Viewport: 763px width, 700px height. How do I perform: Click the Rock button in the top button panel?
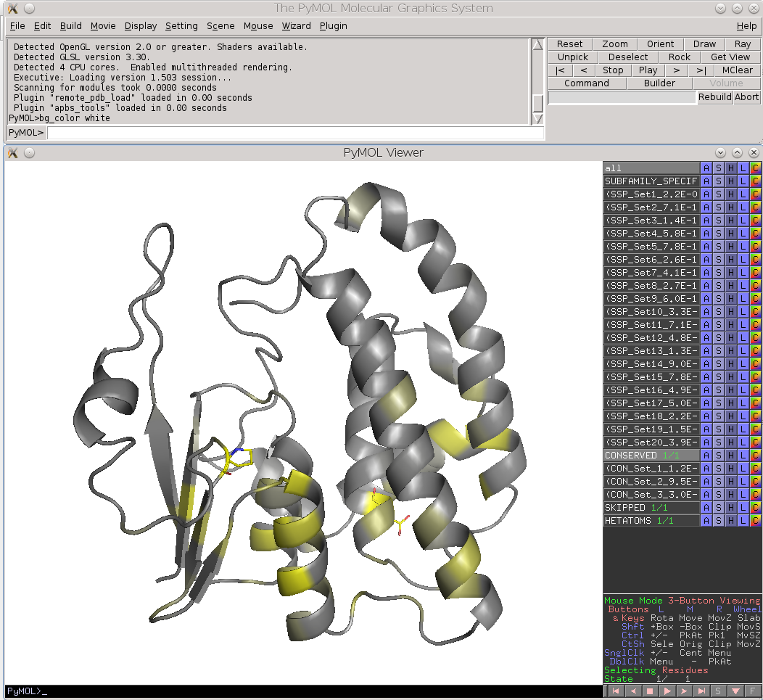tap(680, 57)
